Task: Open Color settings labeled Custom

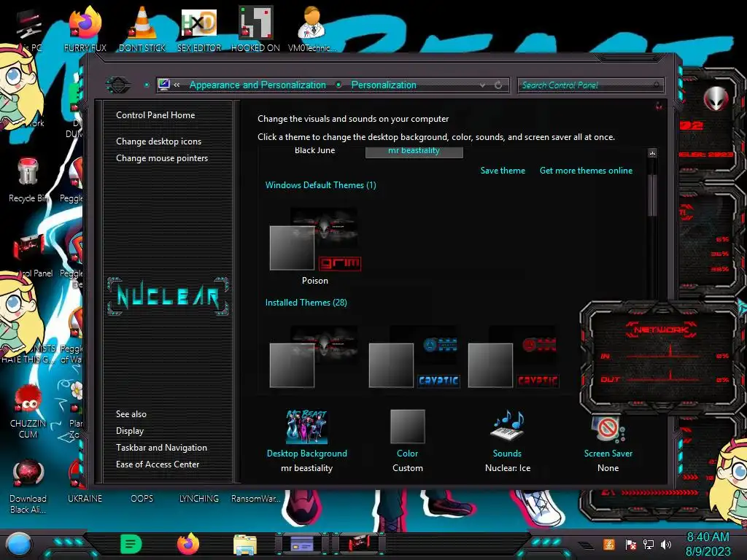Action: pyautogui.click(x=407, y=440)
